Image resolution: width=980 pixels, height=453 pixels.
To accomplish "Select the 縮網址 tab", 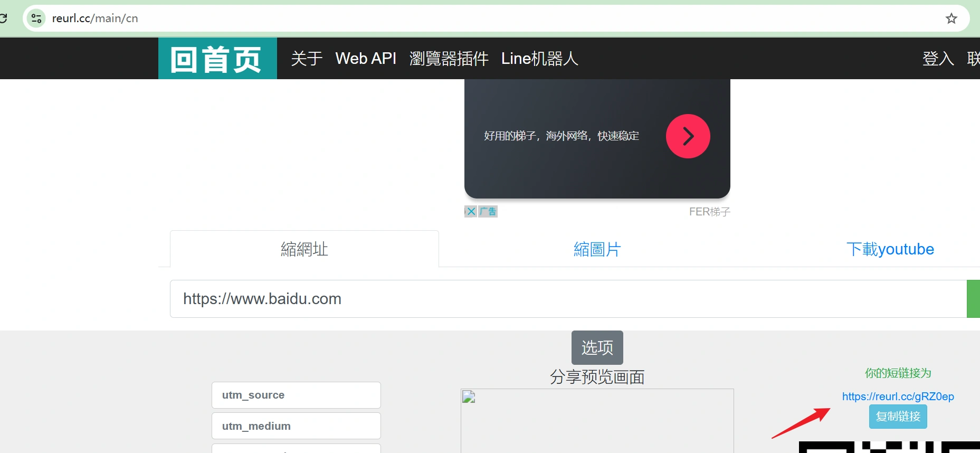I will [305, 249].
